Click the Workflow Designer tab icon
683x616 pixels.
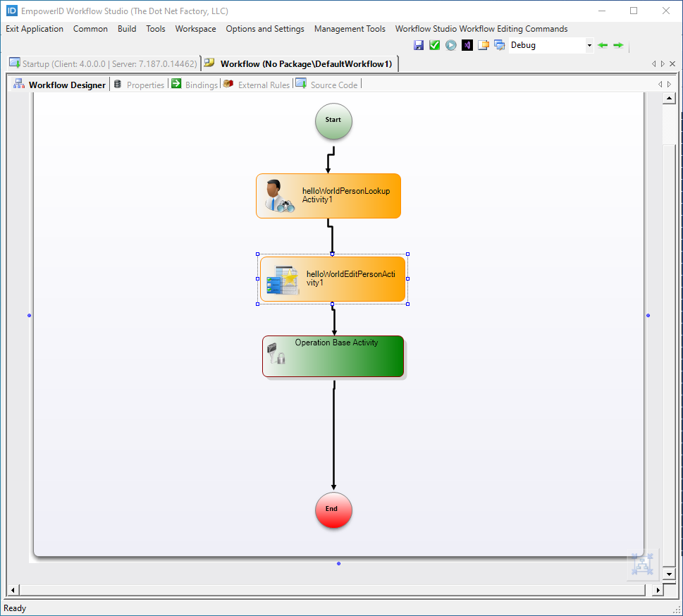coord(18,84)
